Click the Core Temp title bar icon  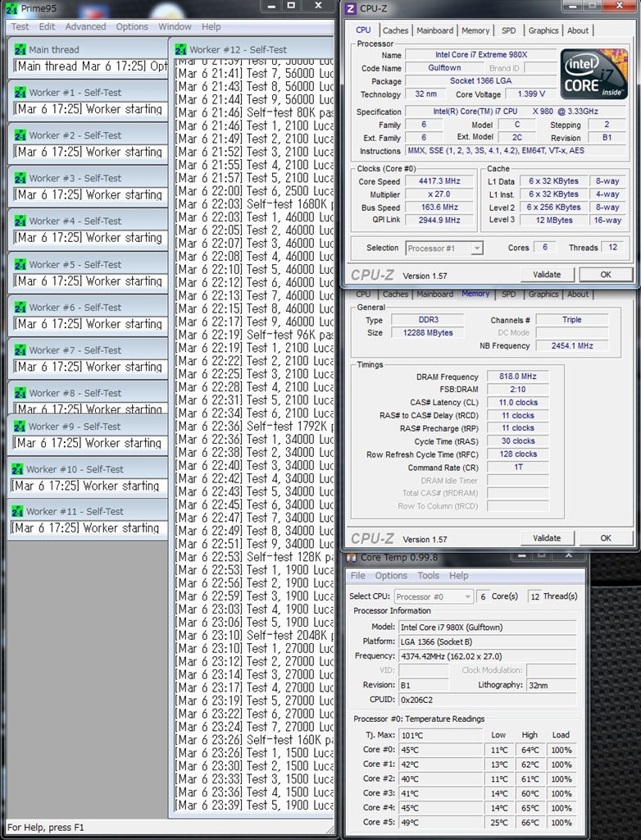pyautogui.click(x=352, y=558)
